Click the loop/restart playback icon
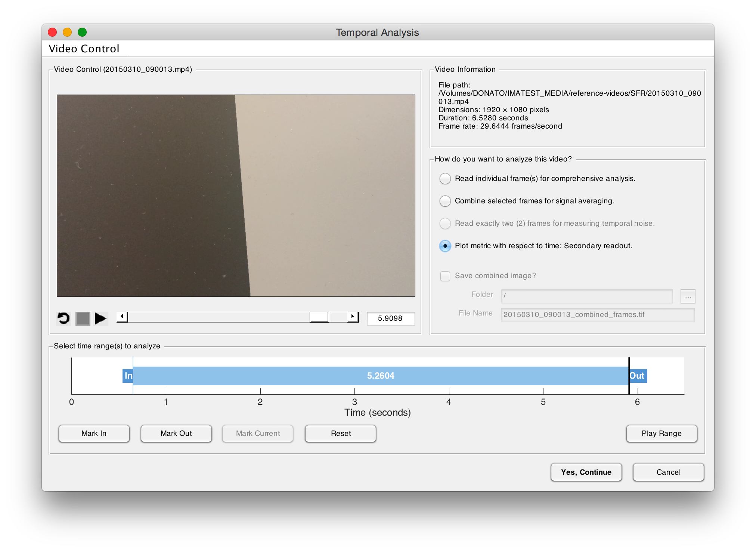The image size is (756, 551). [x=63, y=318]
